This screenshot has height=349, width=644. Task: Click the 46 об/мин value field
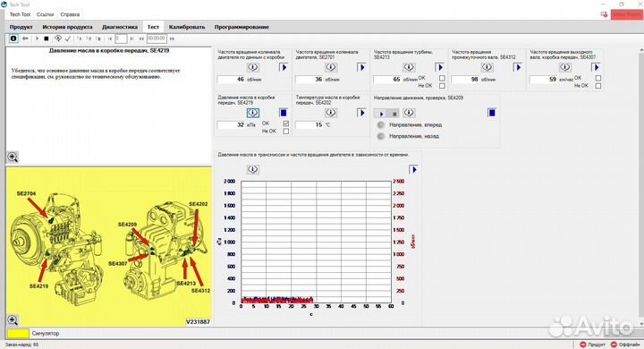[232, 80]
